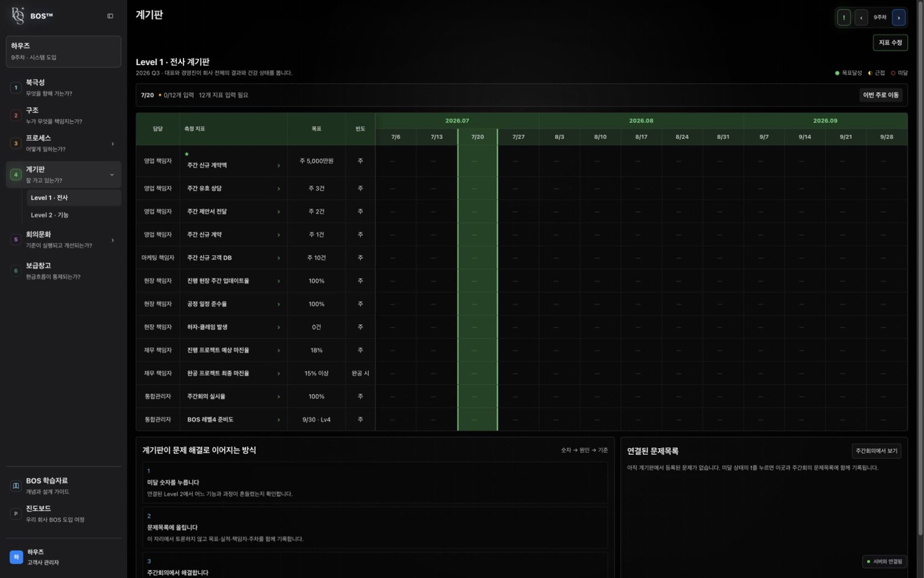Viewport: 924px width, 578px height.
Task: Open the exclamation alert button next to 9주차
Action: pyautogui.click(x=844, y=18)
